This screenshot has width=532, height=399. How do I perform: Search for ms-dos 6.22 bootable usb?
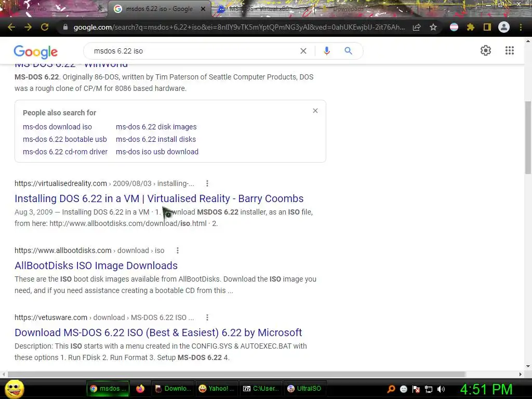click(x=65, y=139)
